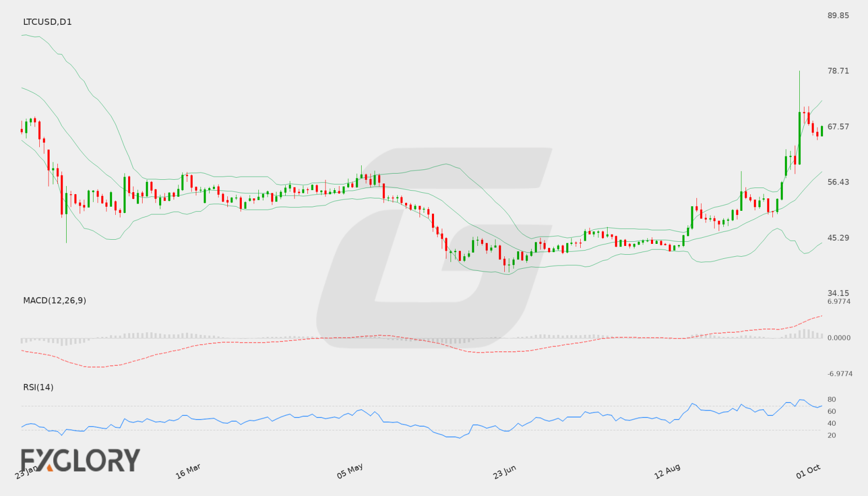This screenshot has height=496, width=868.
Task: Click the 89.85 price axis label
Action: (x=838, y=16)
